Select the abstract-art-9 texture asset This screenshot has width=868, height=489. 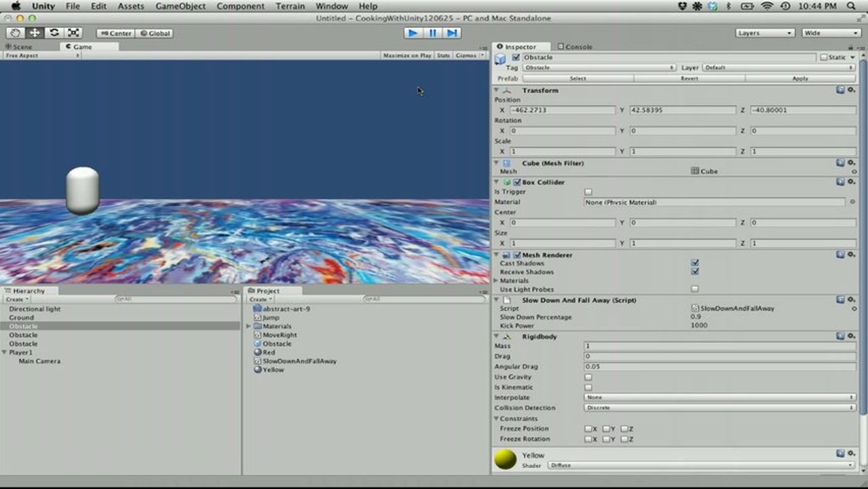(282, 308)
